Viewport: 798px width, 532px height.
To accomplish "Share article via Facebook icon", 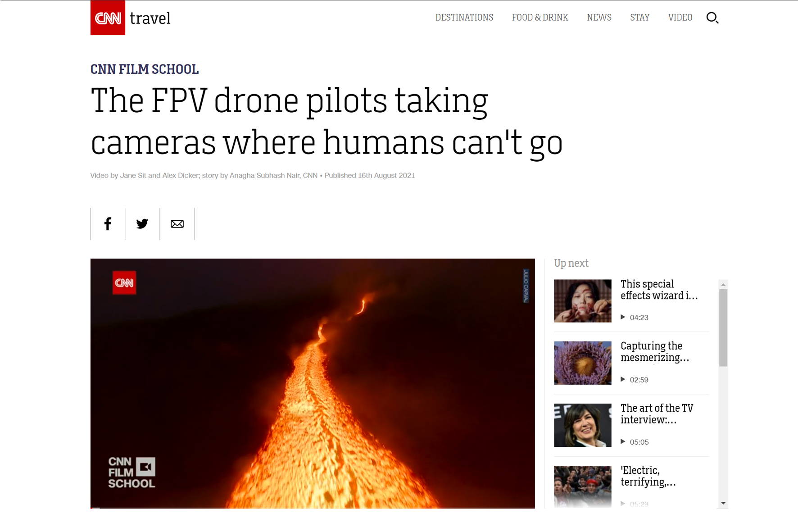I will [x=108, y=224].
